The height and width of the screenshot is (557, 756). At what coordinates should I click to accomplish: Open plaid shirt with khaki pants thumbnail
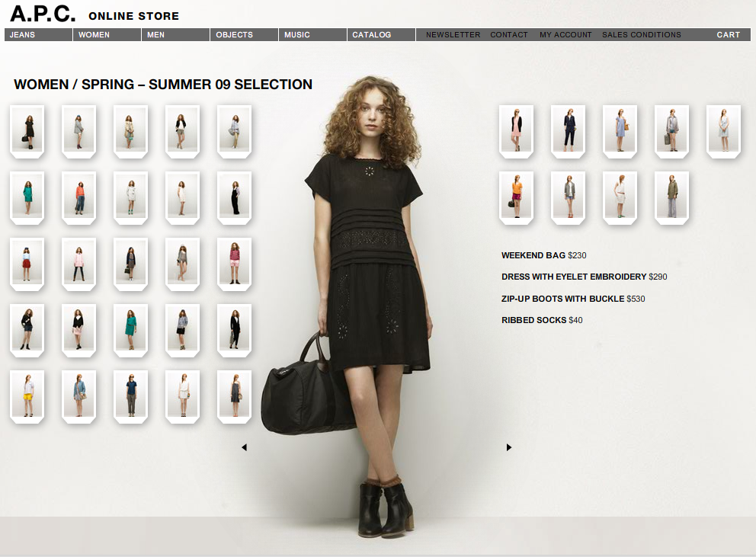tap(234, 131)
